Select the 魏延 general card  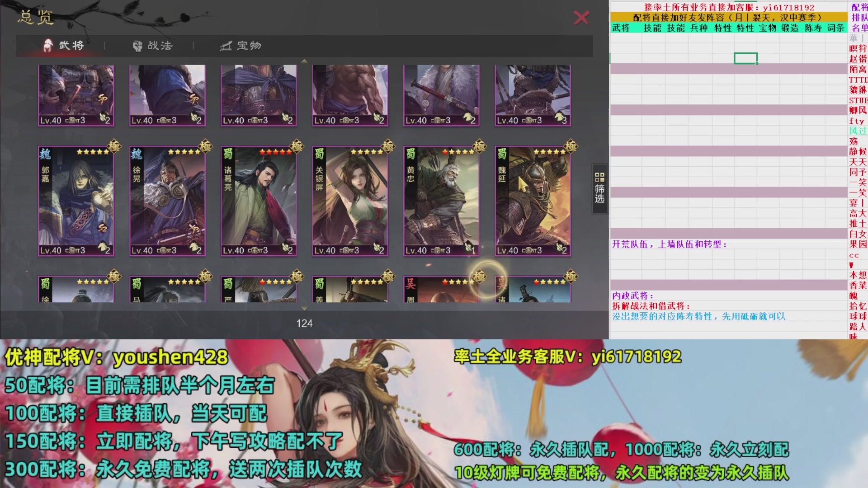tap(533, 202)
